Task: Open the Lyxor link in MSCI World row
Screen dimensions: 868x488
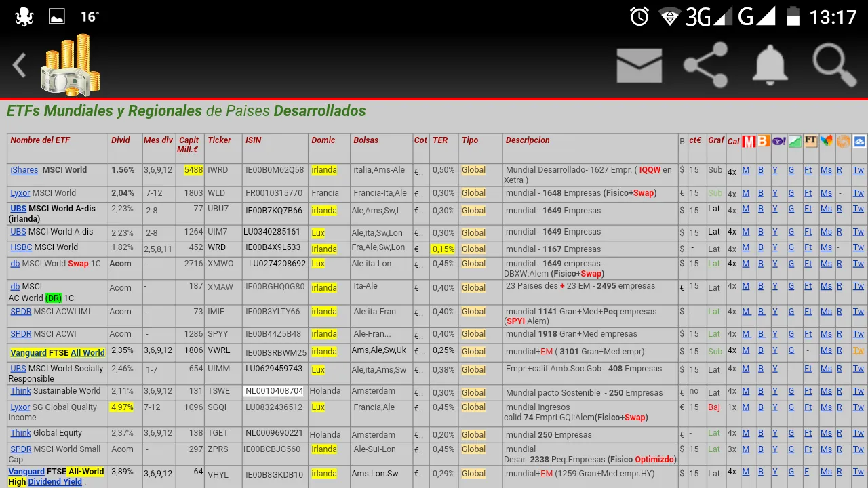Action: [x=20, y=193]
